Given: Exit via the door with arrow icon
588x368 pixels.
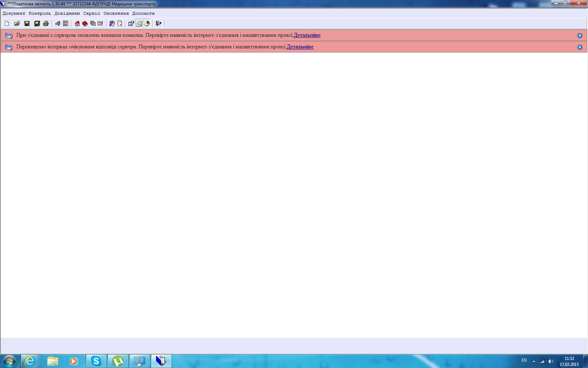Looking at the screenshot, I should [159, 23].
